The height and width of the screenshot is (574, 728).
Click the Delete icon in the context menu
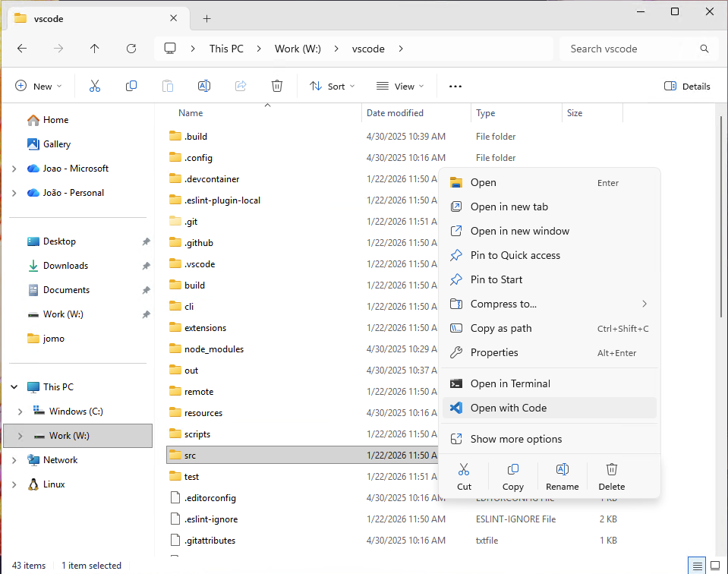click(611, 476)
